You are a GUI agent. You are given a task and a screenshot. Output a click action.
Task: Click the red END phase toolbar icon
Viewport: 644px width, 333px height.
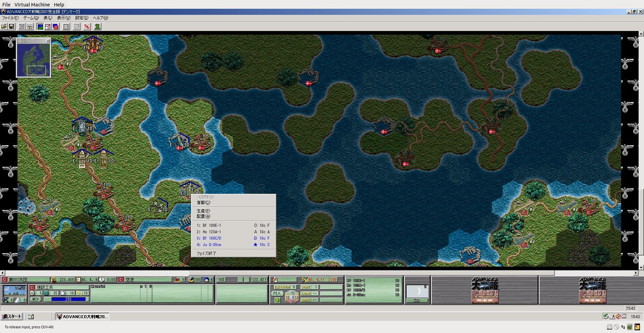pyautogui.click(x=87, y=27)
